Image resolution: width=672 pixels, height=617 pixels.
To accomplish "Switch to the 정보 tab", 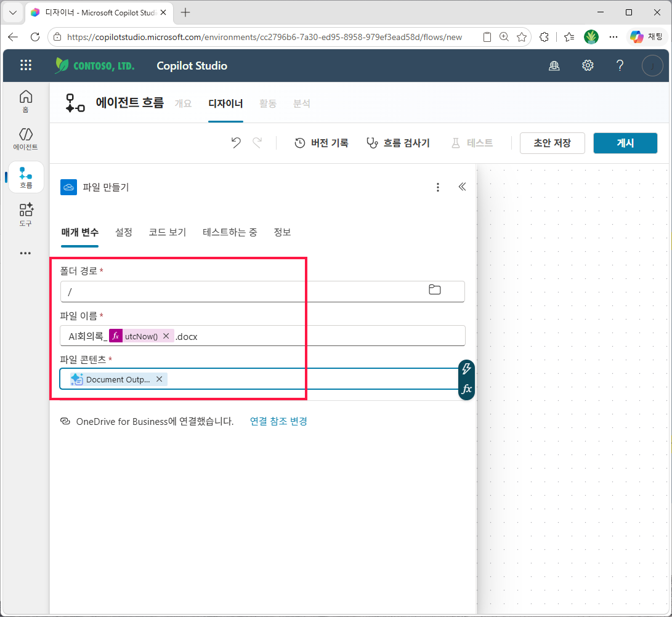I will [282, 232].
